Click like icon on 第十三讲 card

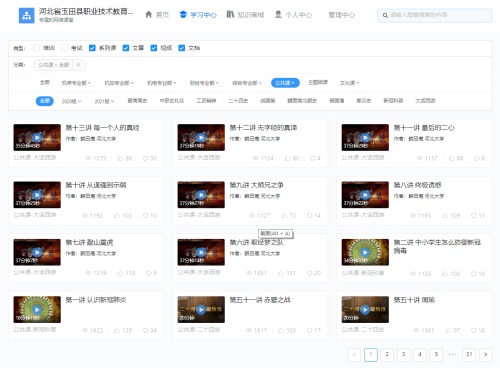(120, 158)
